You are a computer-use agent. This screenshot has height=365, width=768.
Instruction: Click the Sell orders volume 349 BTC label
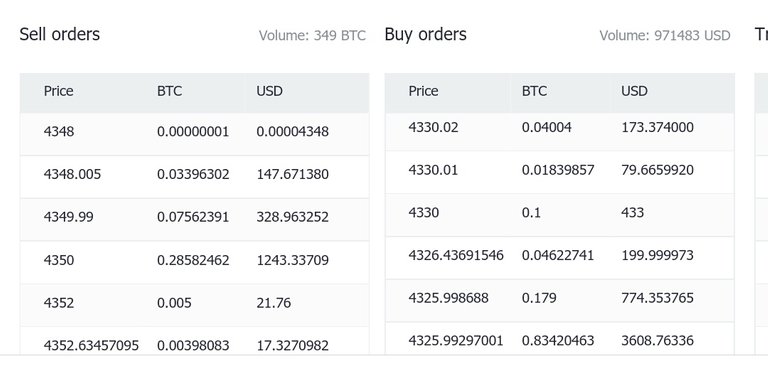pyautogui.click(x=312, y=35)
